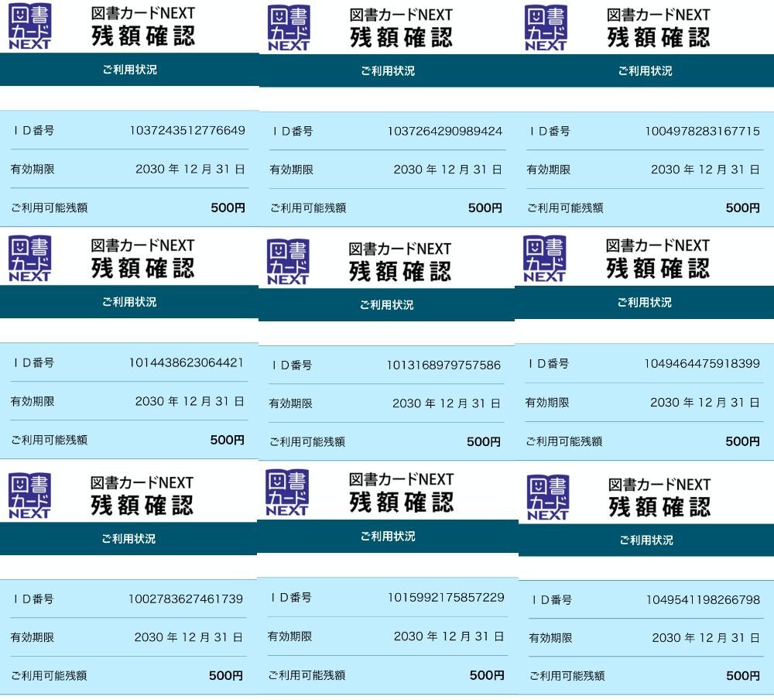Viewport: 774px width, 700px height.
Task: Click the 500円 balance under ID 1049541198266798
Action: [743, 676]
